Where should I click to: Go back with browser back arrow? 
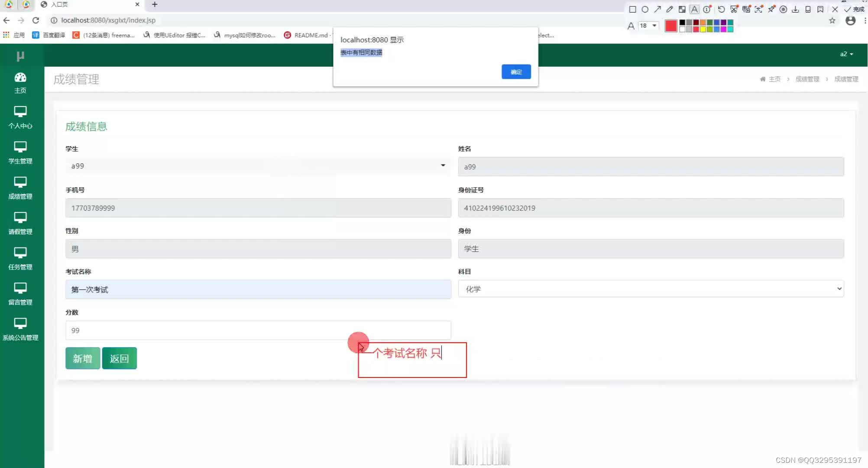(6, 20)
